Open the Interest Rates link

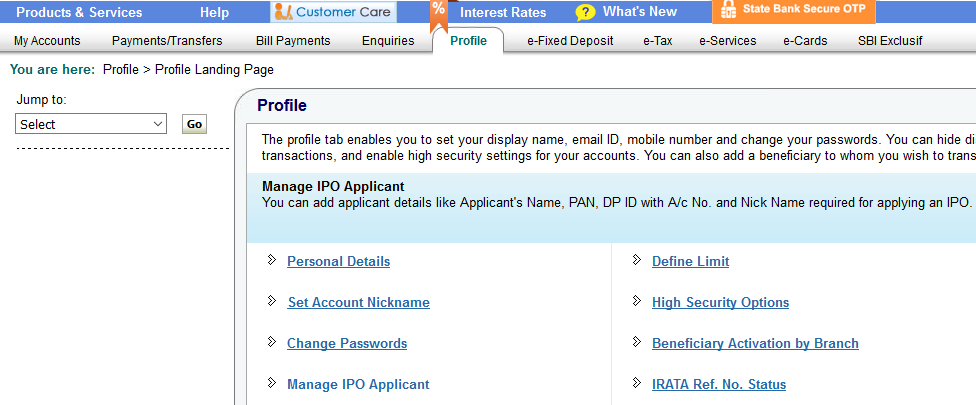[503, 12]
